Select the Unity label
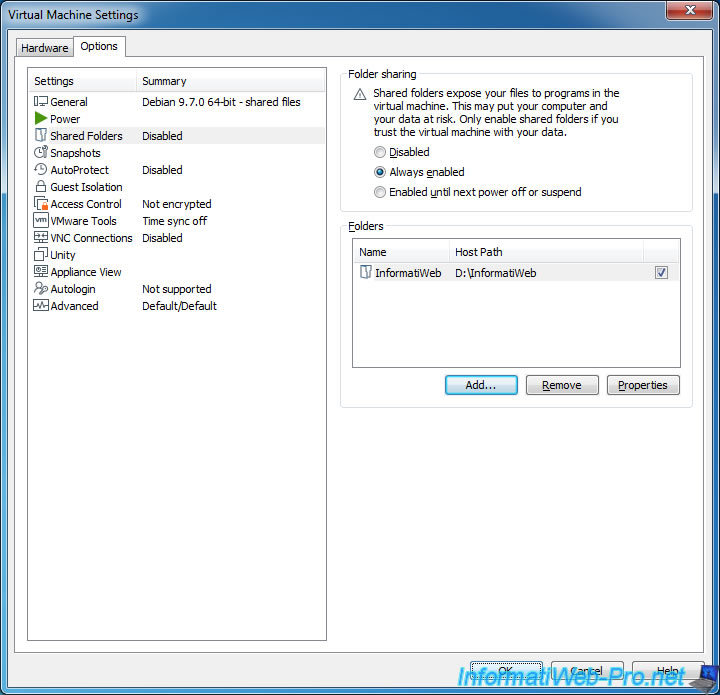 62,255
